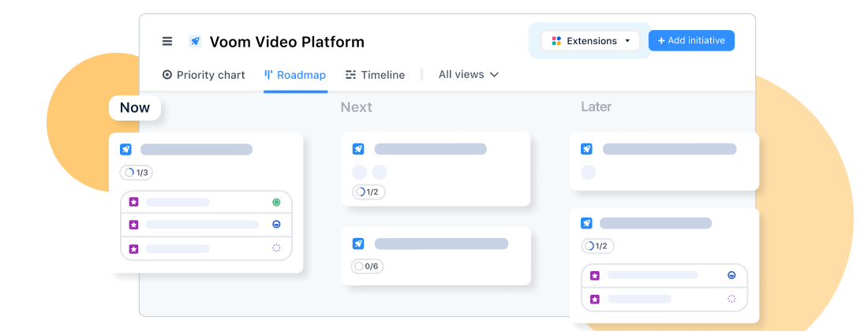Open the Extensions dropdown

pyautogui.click(x=590, y=41)
